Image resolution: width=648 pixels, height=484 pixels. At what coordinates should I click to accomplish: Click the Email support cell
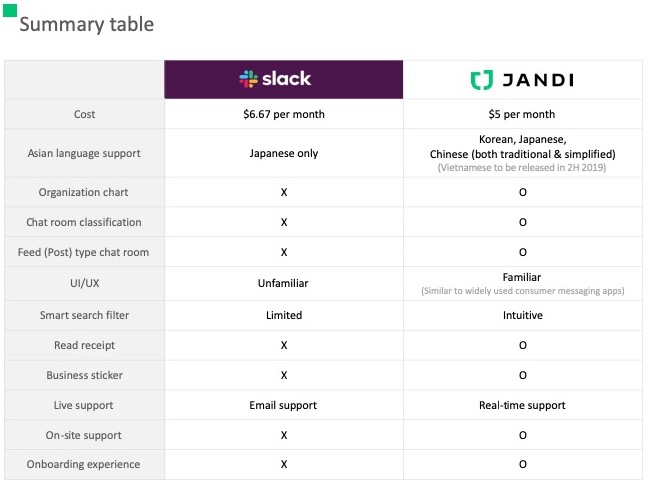(284, 405)
